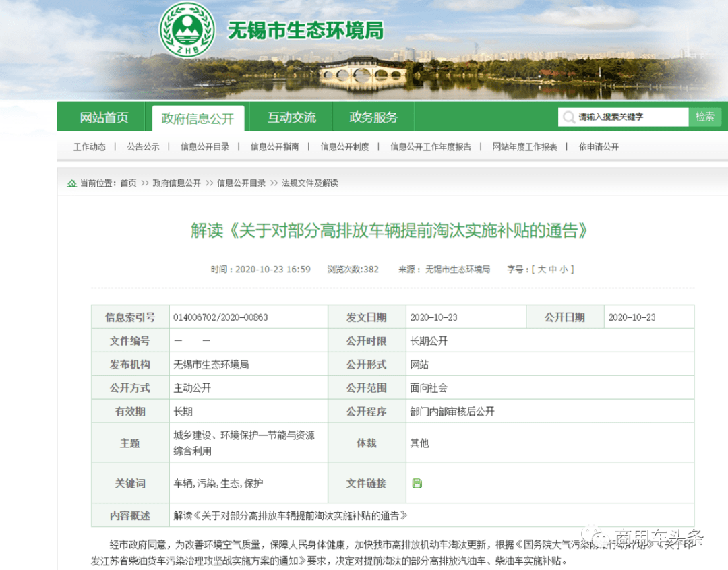The image size is (728, 570).
Task: Click the 检索 search button
Action: click(705, 117)
